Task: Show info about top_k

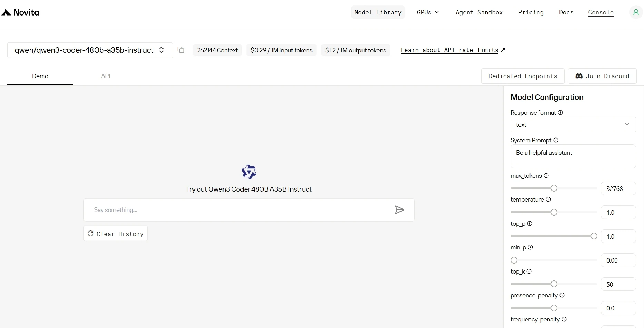Action: [x=529, y=271]
